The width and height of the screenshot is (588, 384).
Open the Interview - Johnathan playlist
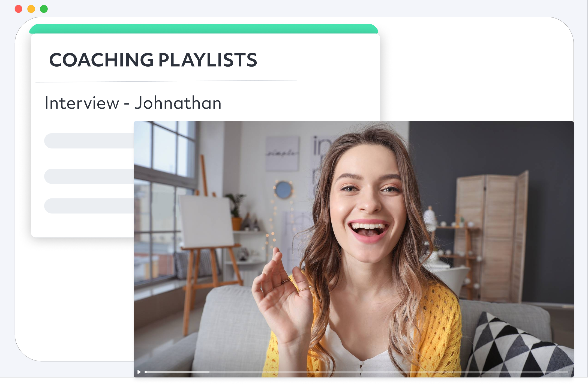point(133,103)
